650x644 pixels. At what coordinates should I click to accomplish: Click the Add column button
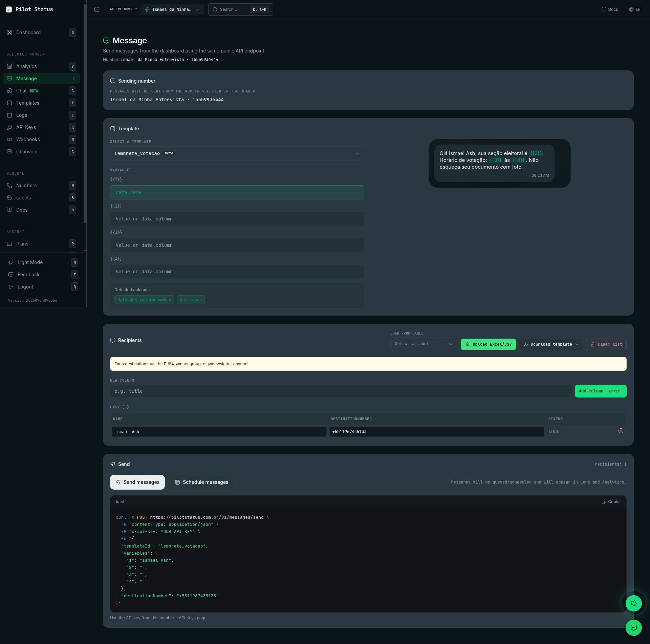pyautogui.click(x=601, y=391)
